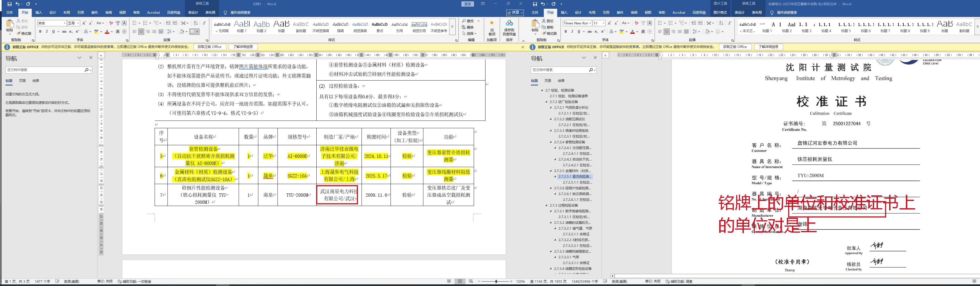This screenshot has width=980, height=286.
Task: Click 登录 sign-in button in left window
Action: coord(467,4)
